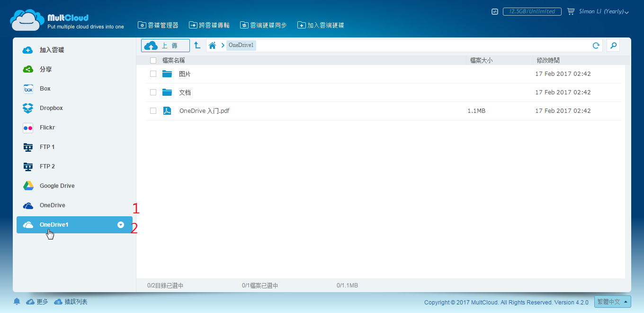Sort by 檔案名稱 column header
This screenshot has height=313, width=644.
173,60
